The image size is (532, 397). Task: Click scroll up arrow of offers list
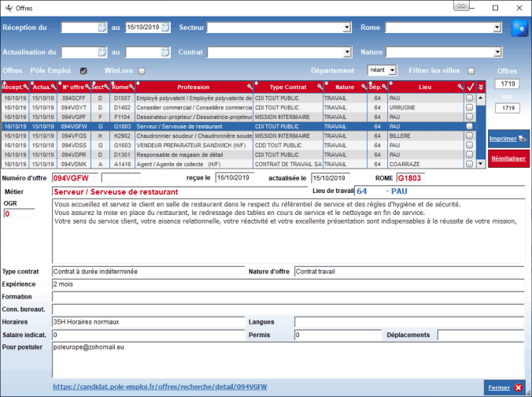click(x=480, y=98)
